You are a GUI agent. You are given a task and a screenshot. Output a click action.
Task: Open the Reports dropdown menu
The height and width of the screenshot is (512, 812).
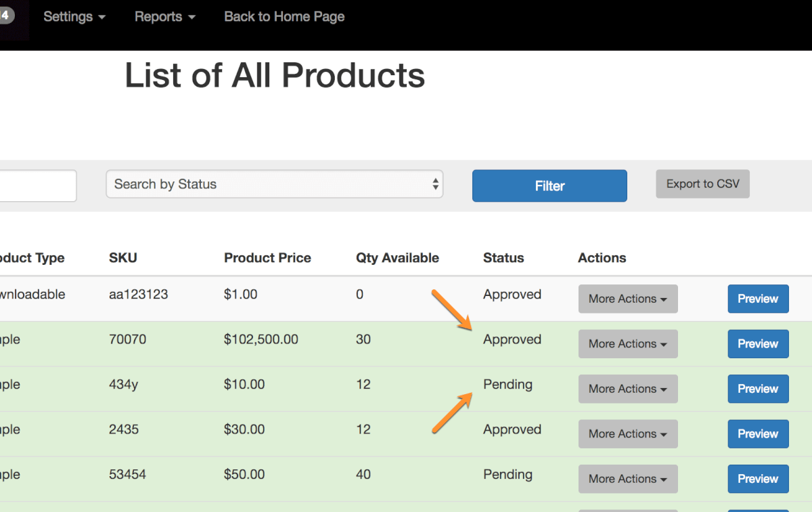(x=164, y=17)
